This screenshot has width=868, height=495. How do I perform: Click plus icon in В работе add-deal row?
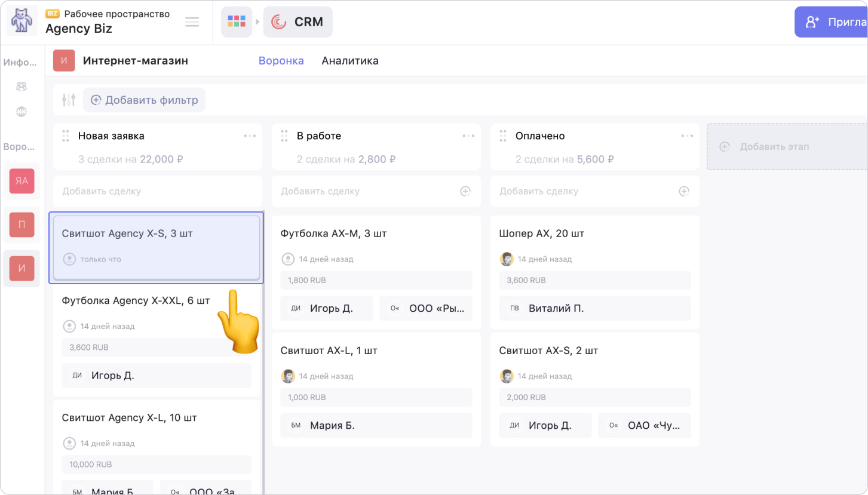pos(465,191)
